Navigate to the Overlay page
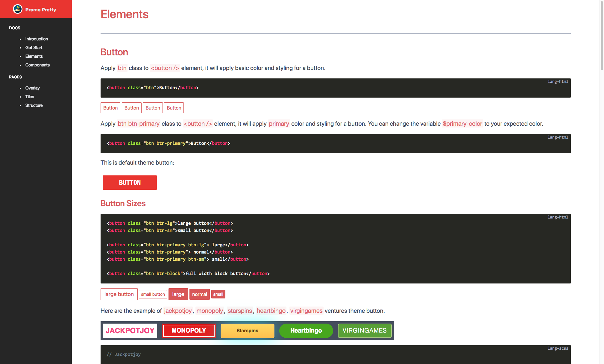The image size is (604, 364). (32, 88)
